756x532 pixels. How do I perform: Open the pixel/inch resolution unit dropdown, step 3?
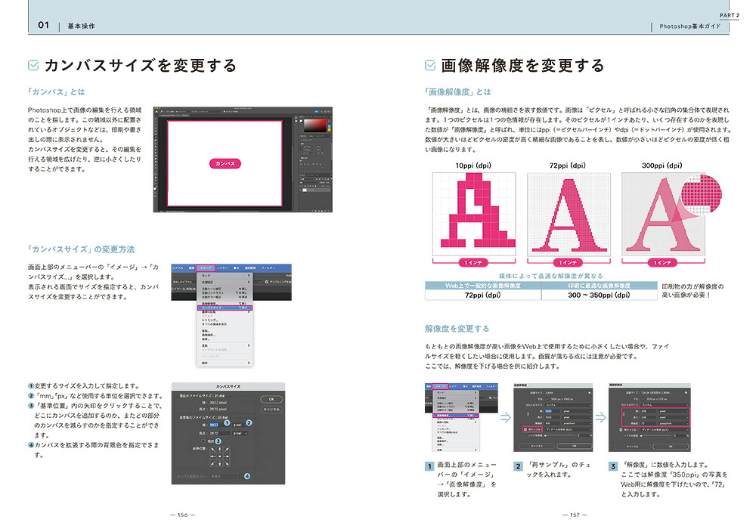tap(673, 423)
